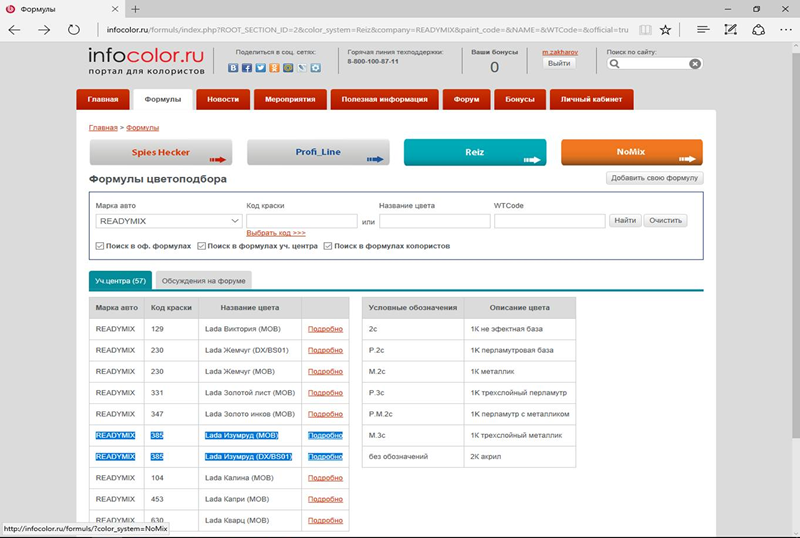
Task: Click the WTCode input field
Action: [x=549, y=221]
